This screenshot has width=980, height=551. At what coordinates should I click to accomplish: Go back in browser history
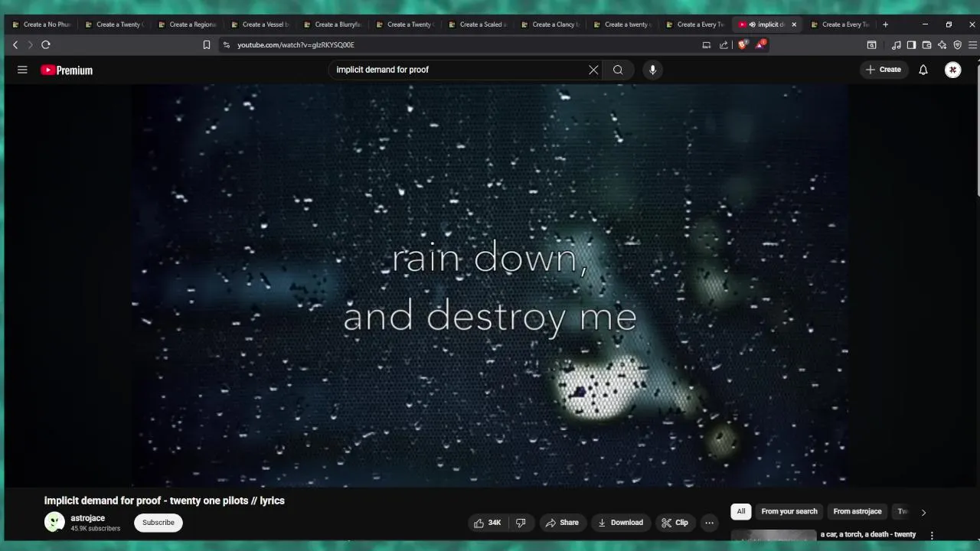click(15, 45)
